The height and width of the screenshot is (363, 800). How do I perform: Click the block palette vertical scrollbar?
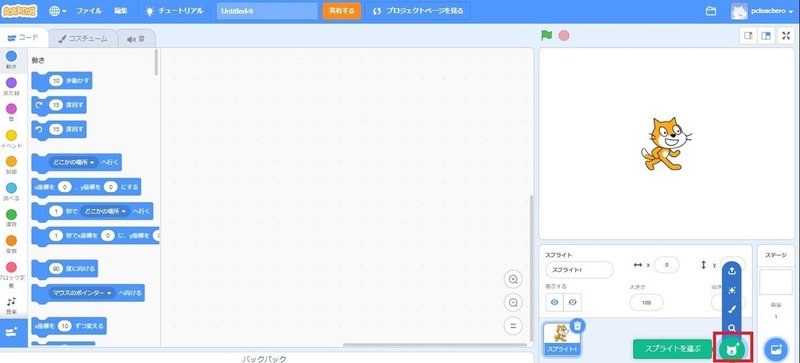[x=156, y=62]
